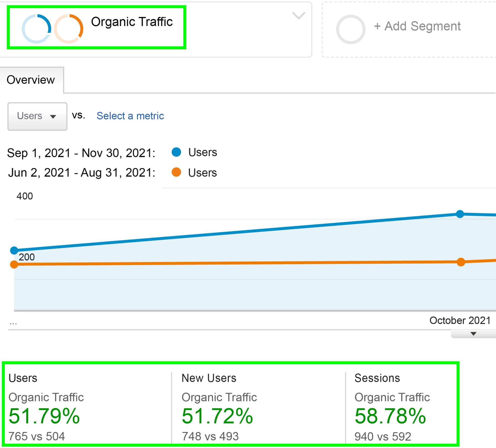Click the 51.79% Users change value
This screenshot has height=448, width=496.
(x=44, y=416)
